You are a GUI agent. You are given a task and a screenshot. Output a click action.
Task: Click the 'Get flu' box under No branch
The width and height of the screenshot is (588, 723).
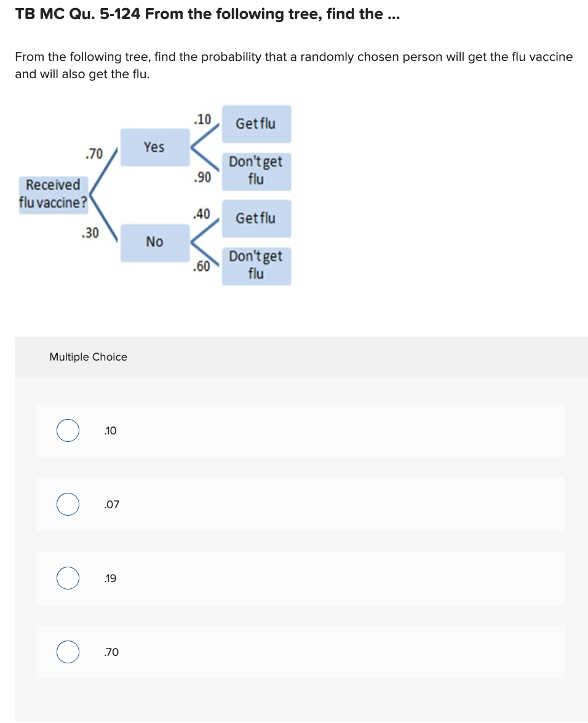pos(256,218)
